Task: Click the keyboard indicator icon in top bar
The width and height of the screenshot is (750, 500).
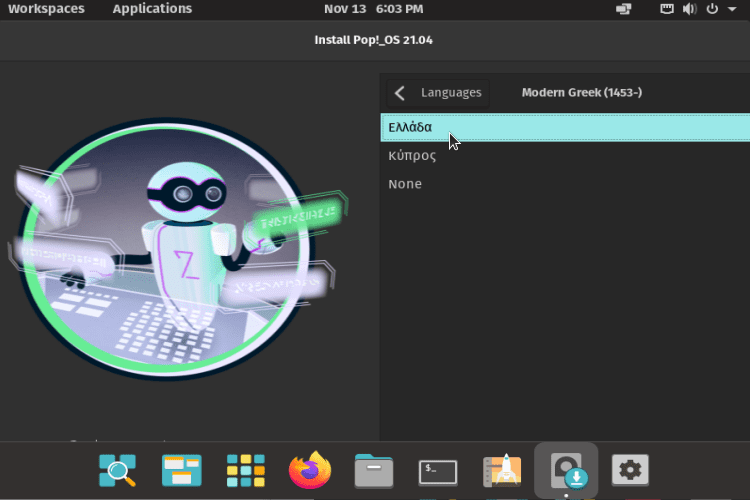Action: 667,9
